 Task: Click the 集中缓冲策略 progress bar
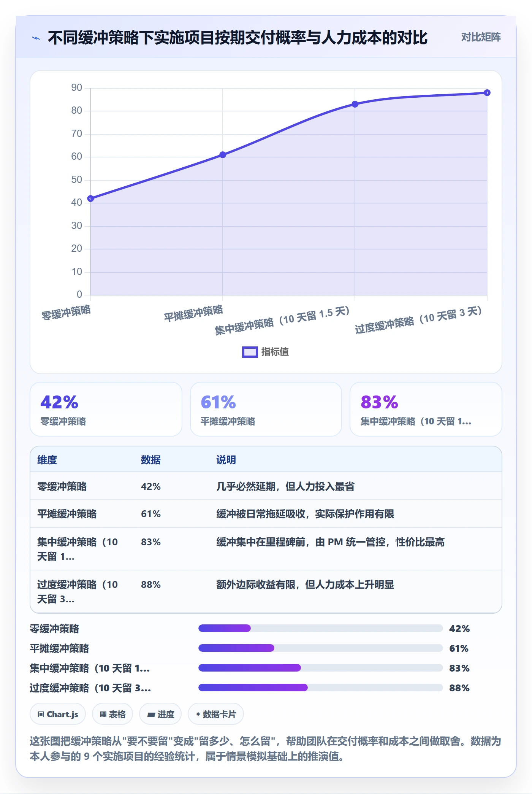click(320, 668)
